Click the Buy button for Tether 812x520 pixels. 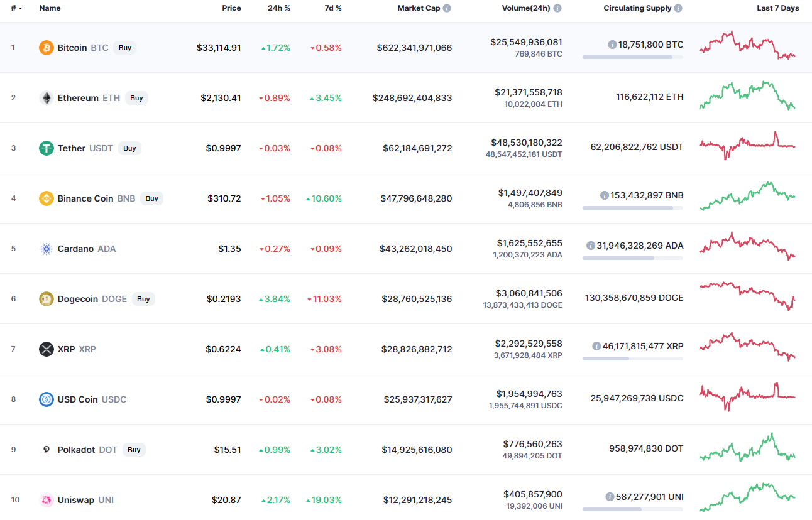click(x=129, y=148)
